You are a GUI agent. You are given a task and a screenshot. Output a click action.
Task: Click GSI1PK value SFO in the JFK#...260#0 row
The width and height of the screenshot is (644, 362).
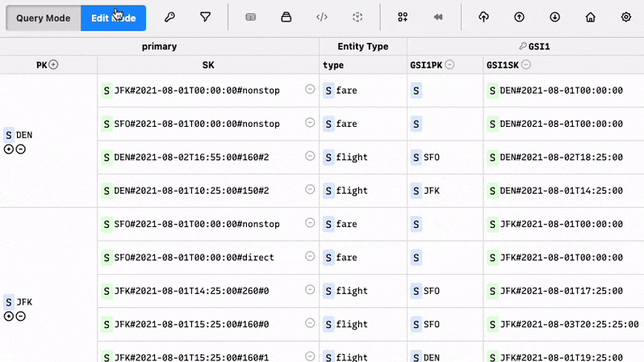coord(432,291)
